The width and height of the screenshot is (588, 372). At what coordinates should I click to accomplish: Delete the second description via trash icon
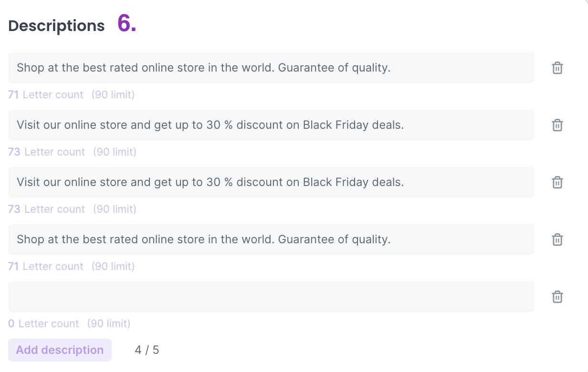557,125
